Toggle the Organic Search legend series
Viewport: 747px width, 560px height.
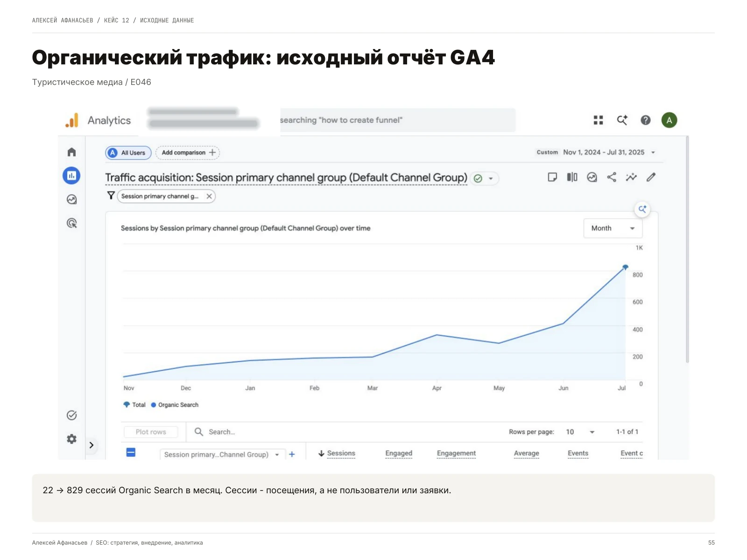175,405
